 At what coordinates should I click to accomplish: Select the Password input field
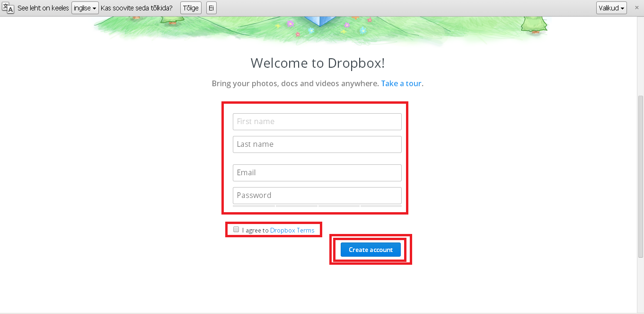317,196
